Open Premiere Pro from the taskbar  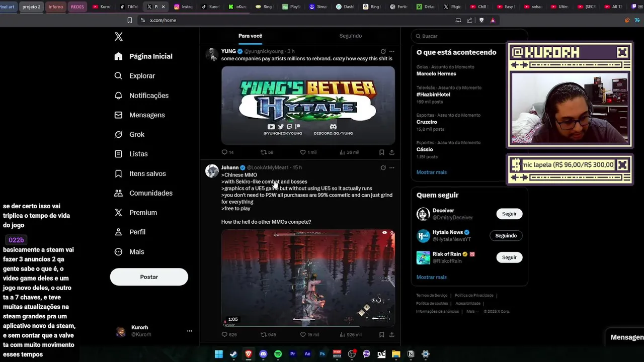[293, 354]
